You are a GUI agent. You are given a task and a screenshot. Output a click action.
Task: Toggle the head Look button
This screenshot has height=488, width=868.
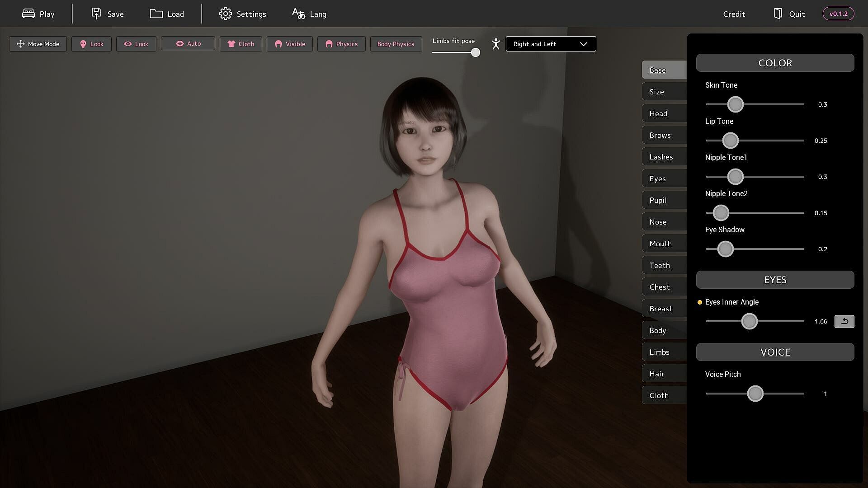91,44
